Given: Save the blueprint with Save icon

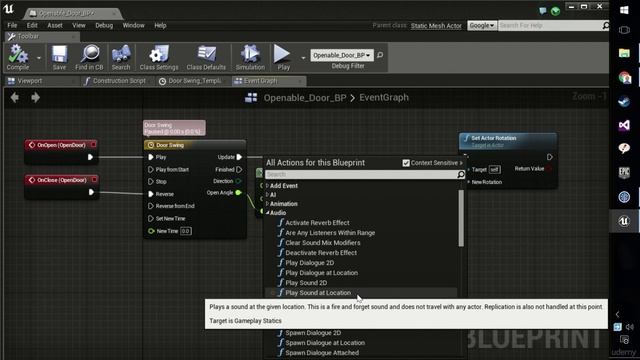Looking at the screenshot, I should click(x=59, y=57).
